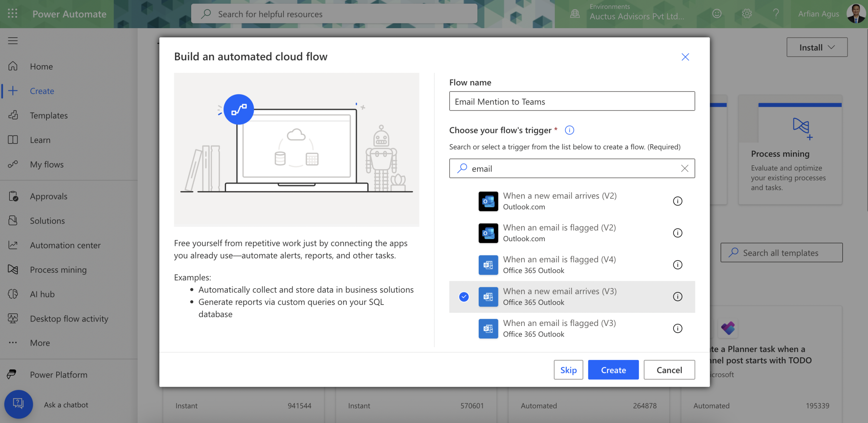Viewport: 868px width, 423px height.
Task: Show info for email is flagged (V4)
Action: [677, 265]
